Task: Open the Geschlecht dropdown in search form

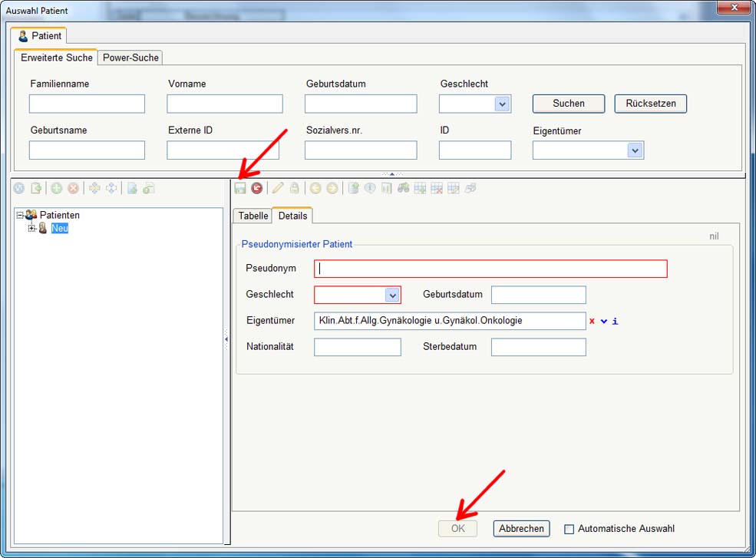Action: pos(502,104)
